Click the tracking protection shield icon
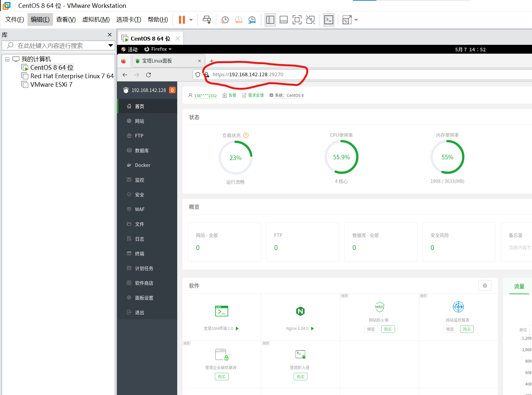The height and width of the screenshot is (395, 532). click(198, 75)
